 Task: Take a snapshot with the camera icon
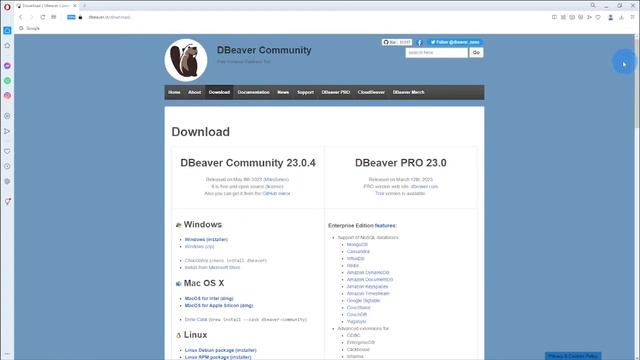point(572,17)
